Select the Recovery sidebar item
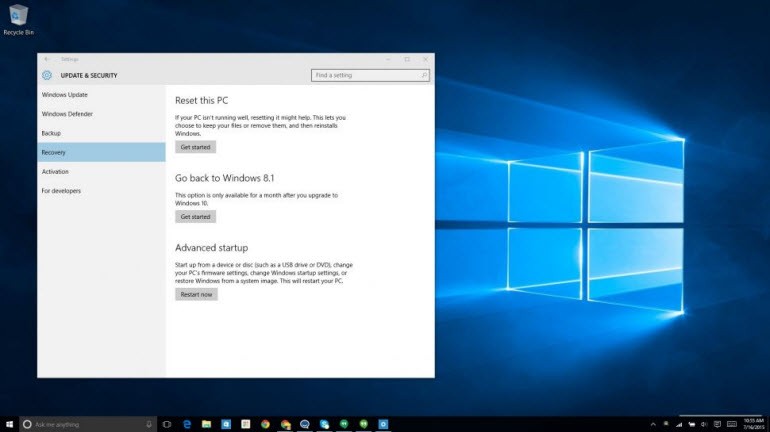Image resolution: width=770 pixels, height=432 pixels. [x=54, y=152]
